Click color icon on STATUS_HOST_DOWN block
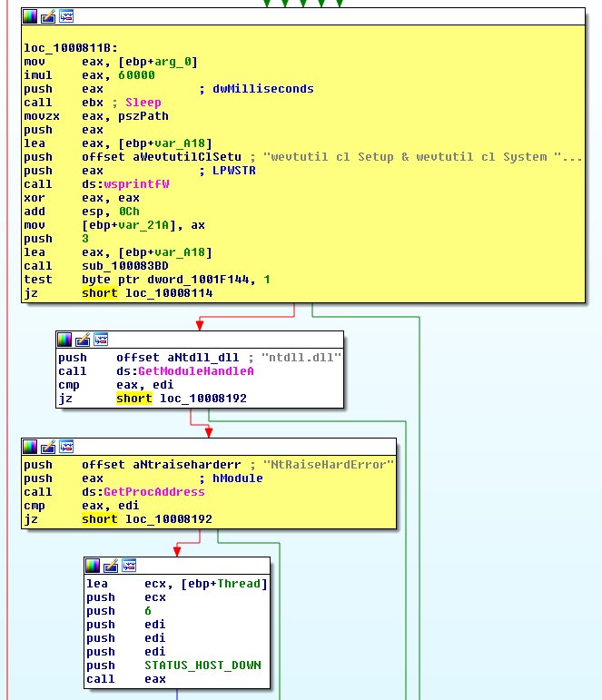This screenshot has height=700, width=602. pos(94,566)
